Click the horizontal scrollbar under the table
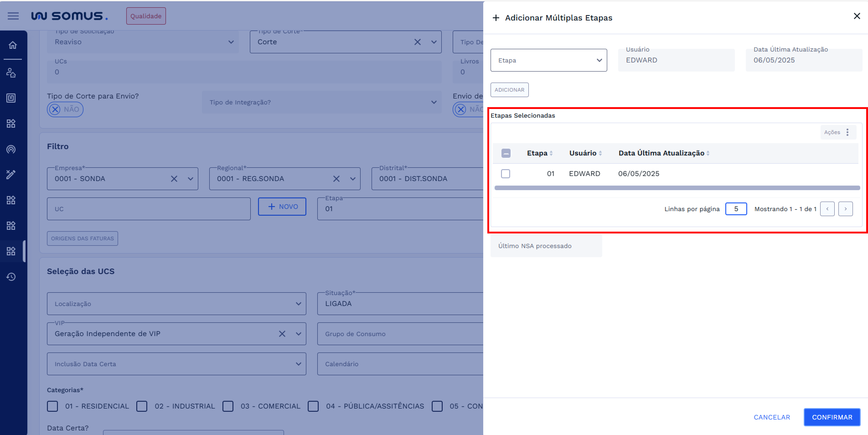The height and width of the screenshot is (435, 868). point(677,188)
